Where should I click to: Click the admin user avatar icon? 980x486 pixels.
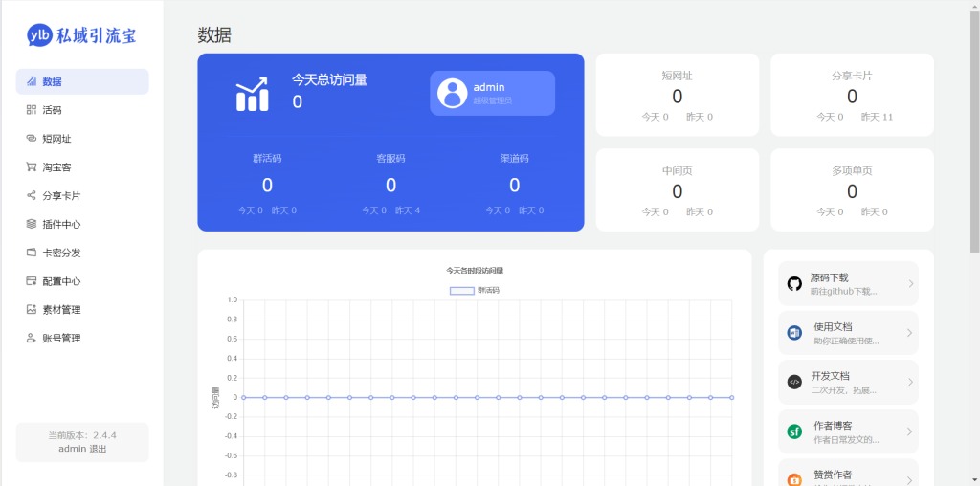point(452,93)
